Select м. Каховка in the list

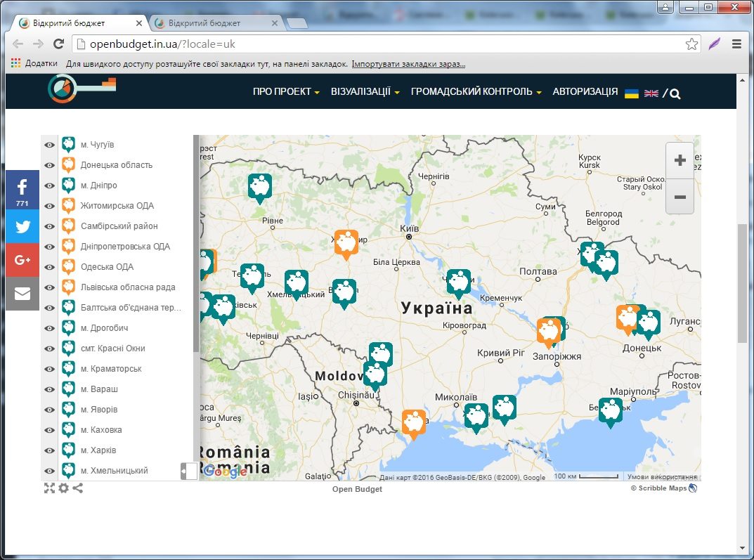(x=101, y=430)
